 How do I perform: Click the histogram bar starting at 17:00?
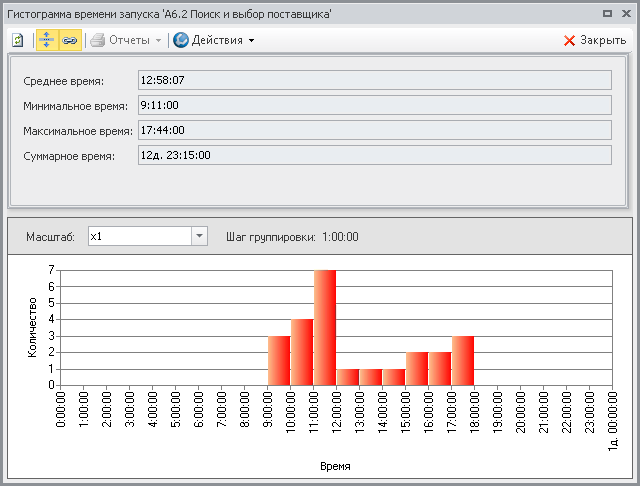[462, 360]
